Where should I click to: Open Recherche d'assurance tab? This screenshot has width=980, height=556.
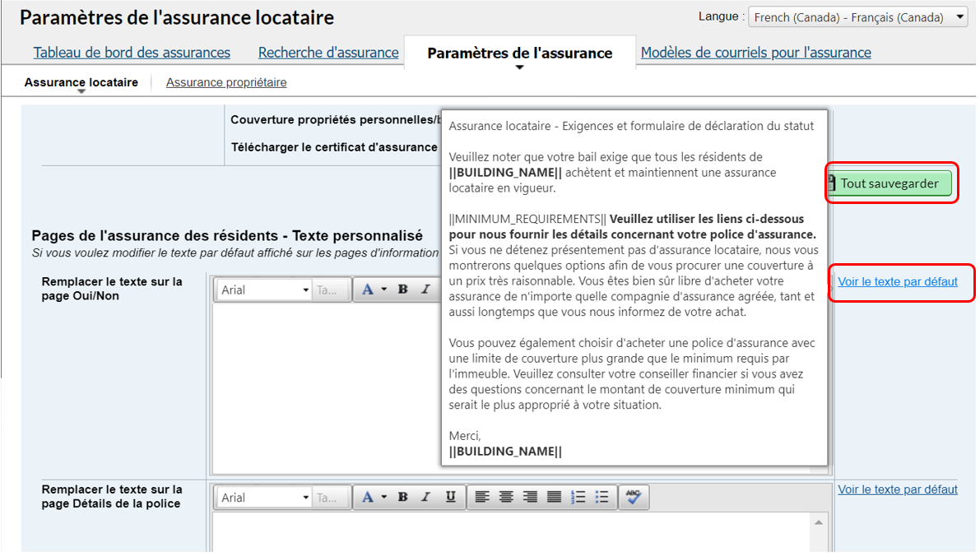(x=328, y=53)
